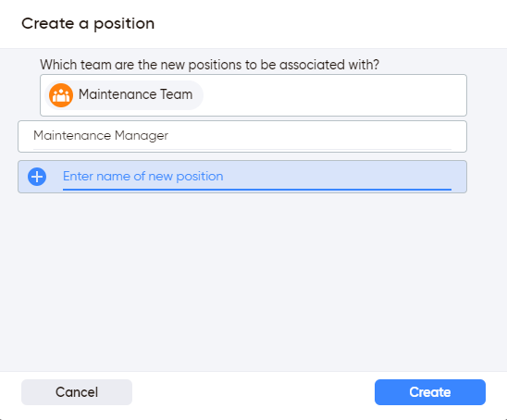Click the word 'position' in the dialog title
Screen dimensions: 507x420
(124, 24)
